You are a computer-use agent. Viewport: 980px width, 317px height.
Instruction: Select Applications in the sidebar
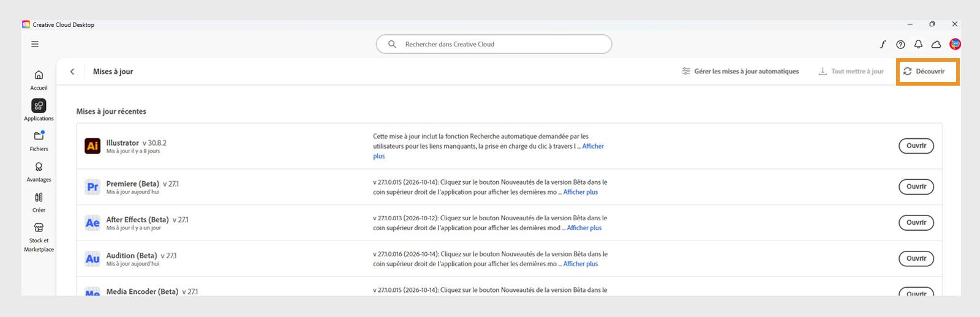coord(39,110)
